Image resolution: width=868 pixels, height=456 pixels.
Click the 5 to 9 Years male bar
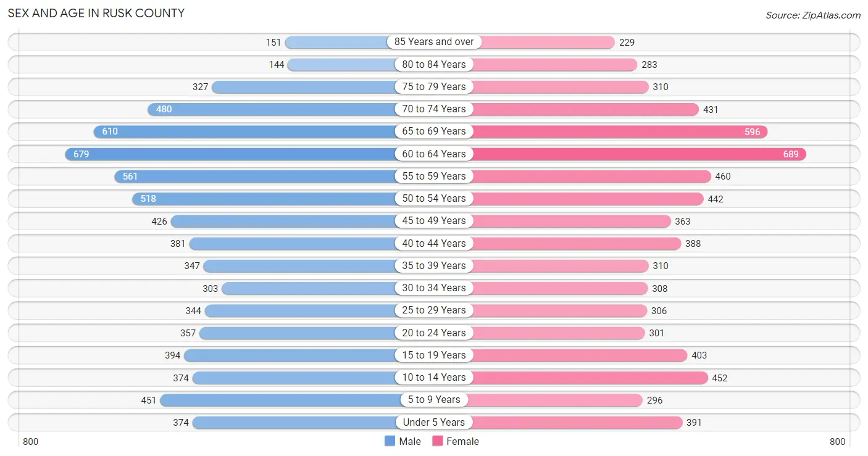[280, 400]
